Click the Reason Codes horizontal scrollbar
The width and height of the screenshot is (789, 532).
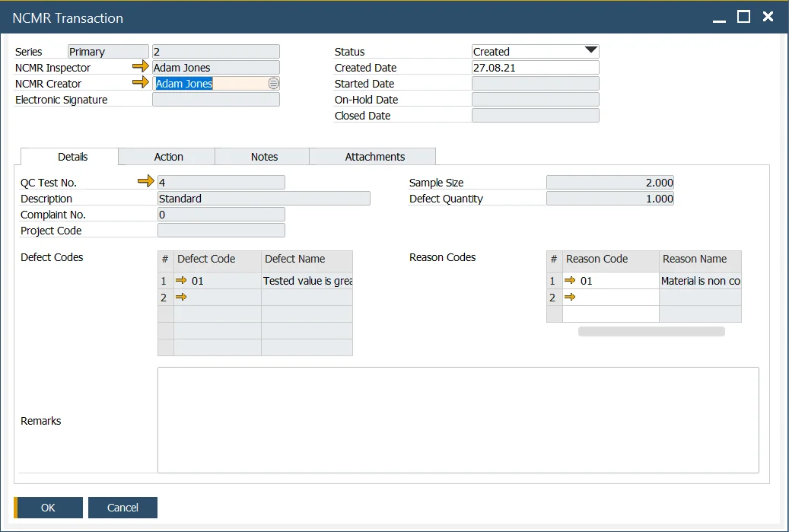651,332
